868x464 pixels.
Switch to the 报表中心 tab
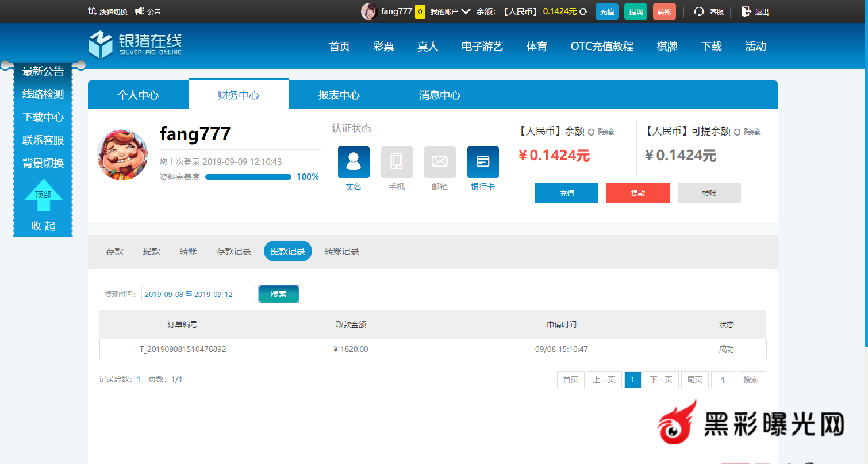[x=339, y=95]
